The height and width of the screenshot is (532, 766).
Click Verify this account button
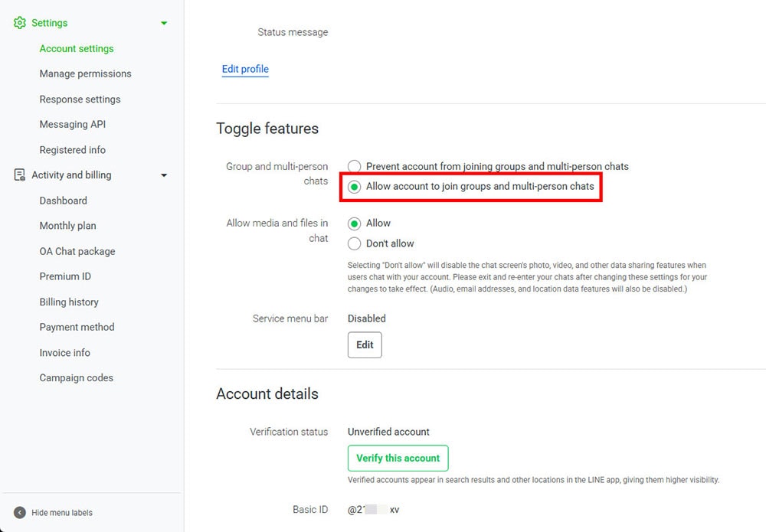(x=398, y=459)
